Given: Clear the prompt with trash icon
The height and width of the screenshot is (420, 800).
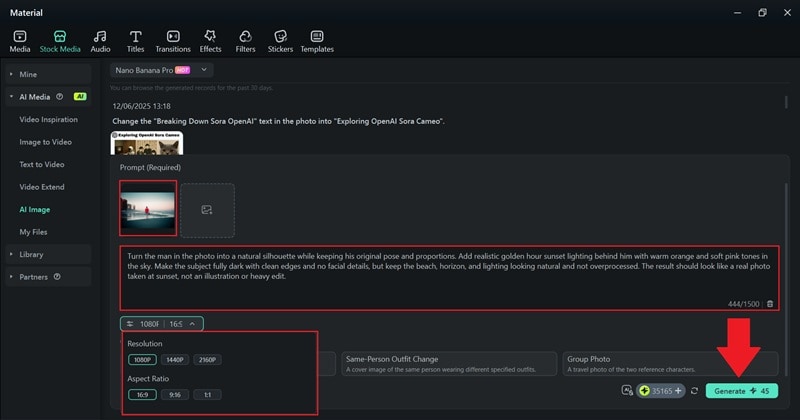Looking at the screenshot, I should (770, 304).
